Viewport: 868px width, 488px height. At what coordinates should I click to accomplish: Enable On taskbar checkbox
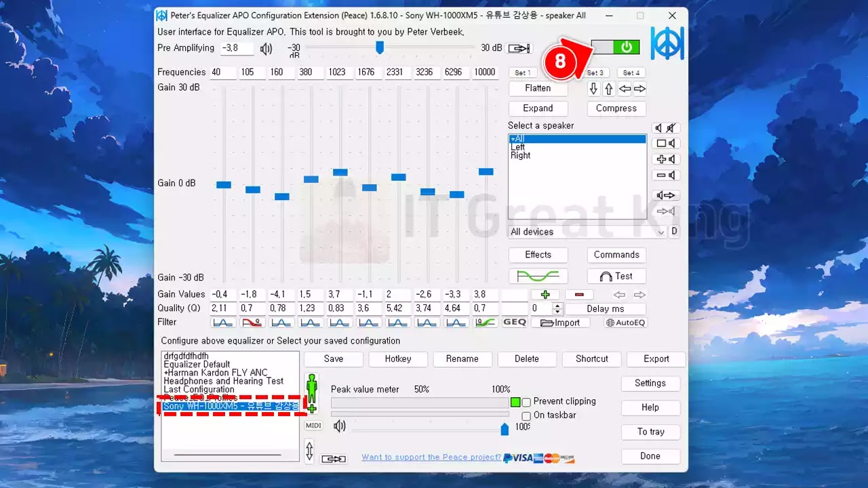pyautogui.click(x=526, y=416)
